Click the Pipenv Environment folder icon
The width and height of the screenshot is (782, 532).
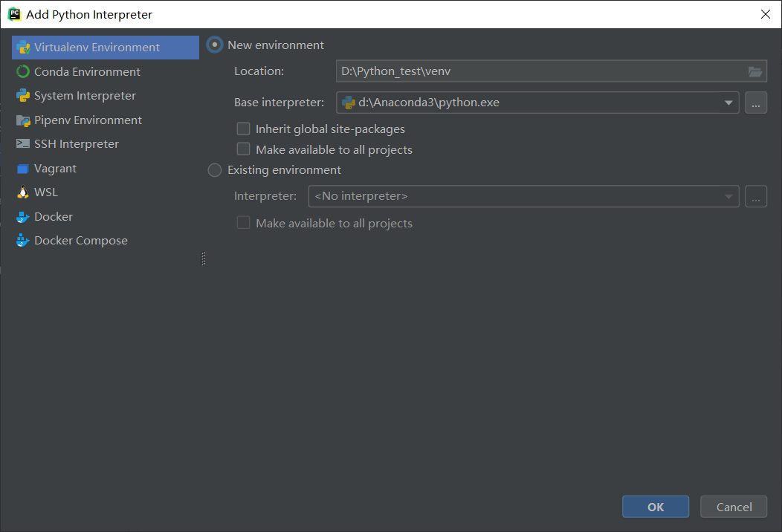pos(23,120)
